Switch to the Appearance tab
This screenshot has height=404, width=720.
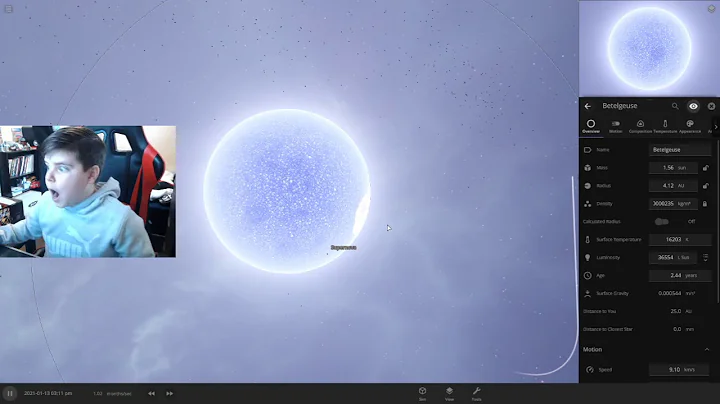click(690, 126)
